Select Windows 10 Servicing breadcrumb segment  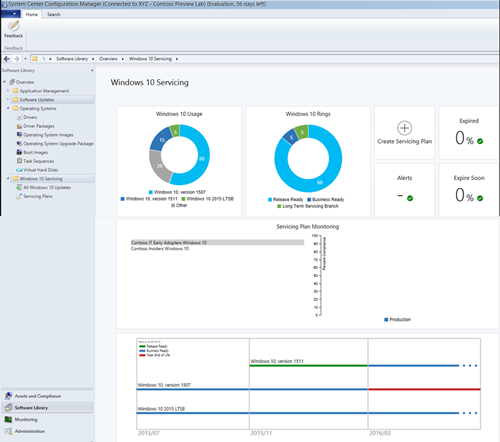(150, 59)
